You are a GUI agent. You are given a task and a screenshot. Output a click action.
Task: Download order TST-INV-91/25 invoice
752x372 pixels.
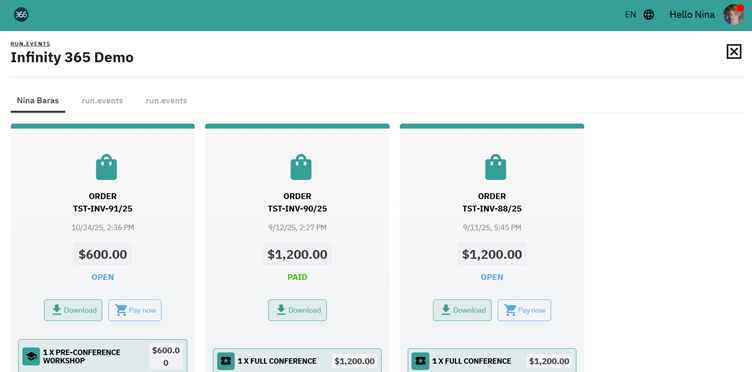[x=73, y=310]
